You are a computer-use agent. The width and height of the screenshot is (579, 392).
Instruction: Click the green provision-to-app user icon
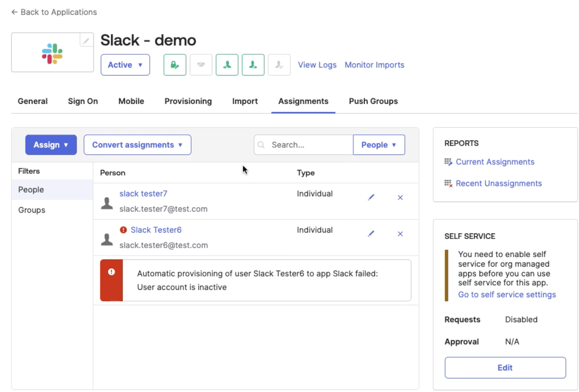pos(252,65)
